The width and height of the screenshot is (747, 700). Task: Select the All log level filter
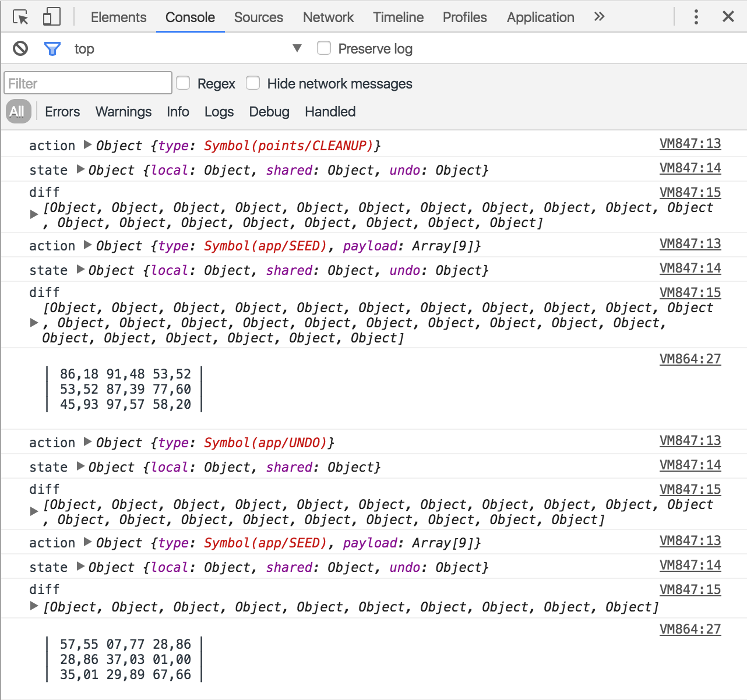17,111
